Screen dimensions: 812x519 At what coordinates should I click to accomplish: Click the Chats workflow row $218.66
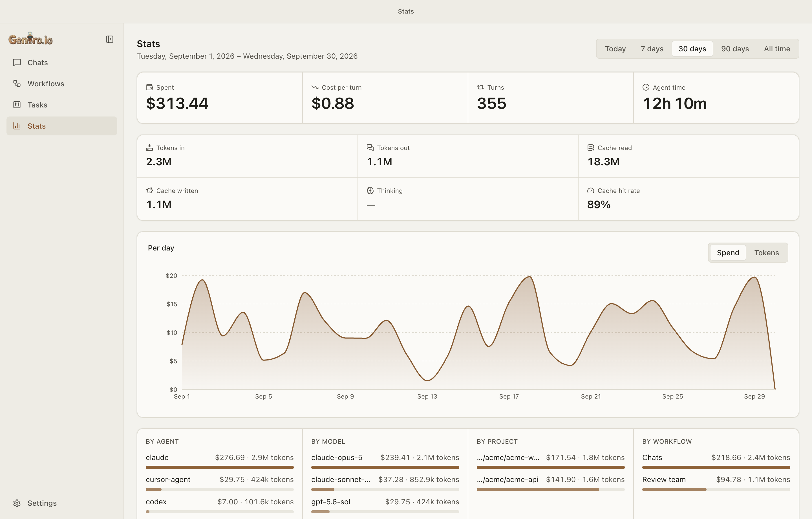click(x=716, y=461)
